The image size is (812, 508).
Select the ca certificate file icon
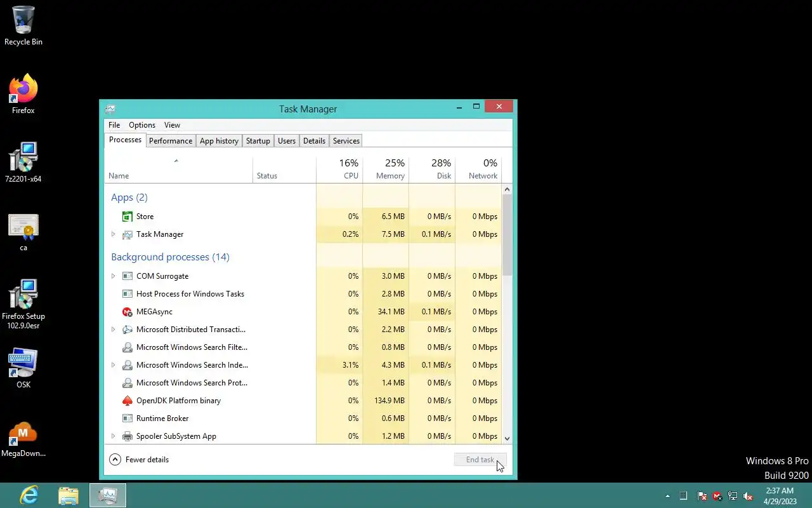click(x=23, y=232)
